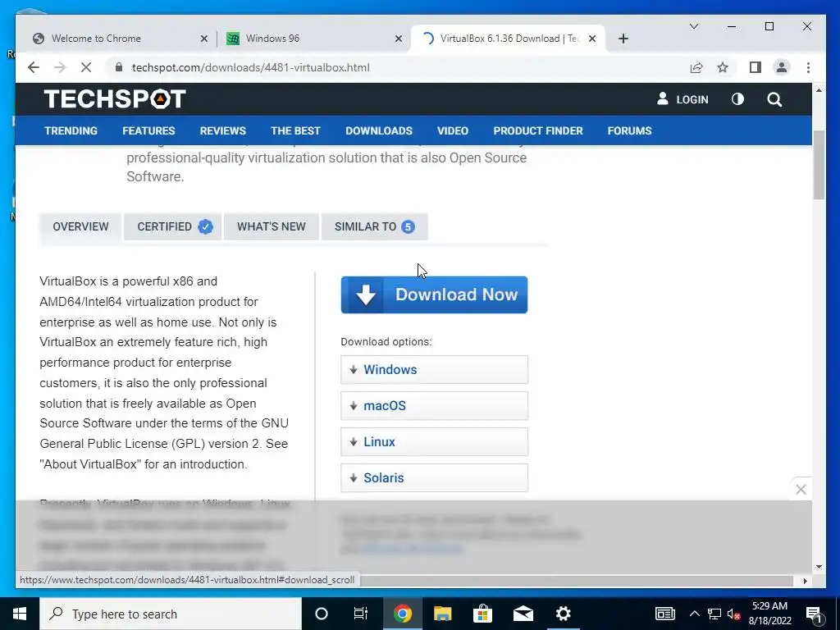This screenshot has width=840, height=630.
Task: Close the VirtualBox 6.1.36 Download tab
Action: click(592, 39)
